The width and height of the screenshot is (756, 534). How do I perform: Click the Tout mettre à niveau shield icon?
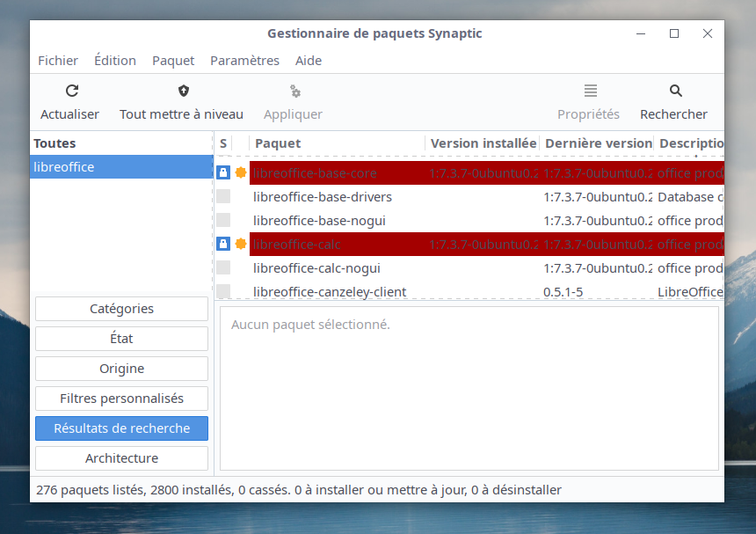(183, 91)
